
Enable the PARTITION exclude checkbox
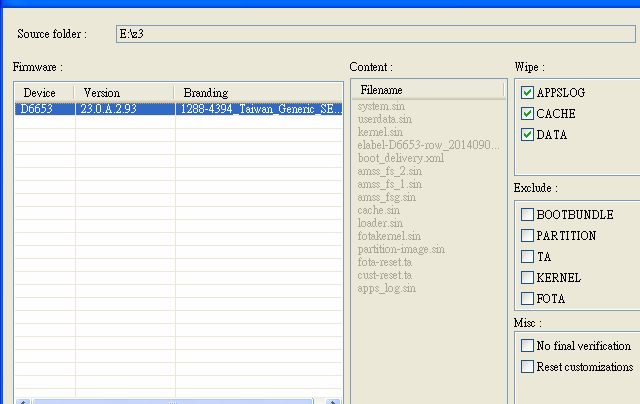(527, 235)
